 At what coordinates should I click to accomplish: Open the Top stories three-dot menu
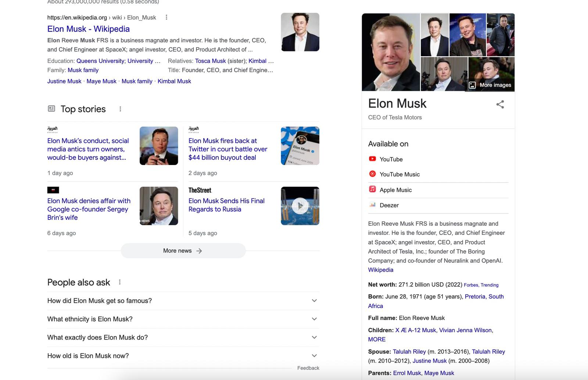click(120, 109)
